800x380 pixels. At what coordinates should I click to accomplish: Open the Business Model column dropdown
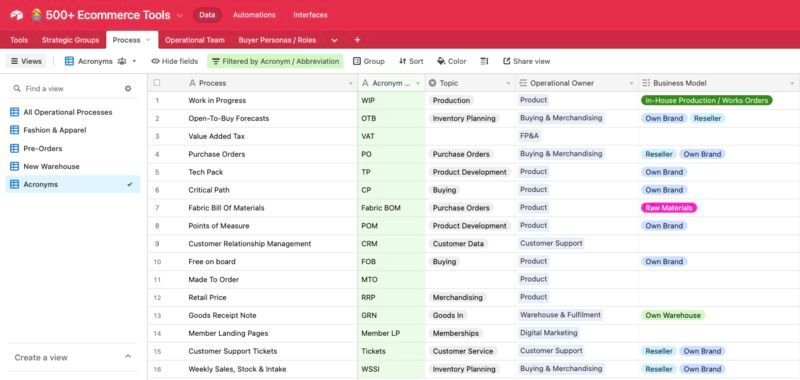click(792, 83)
